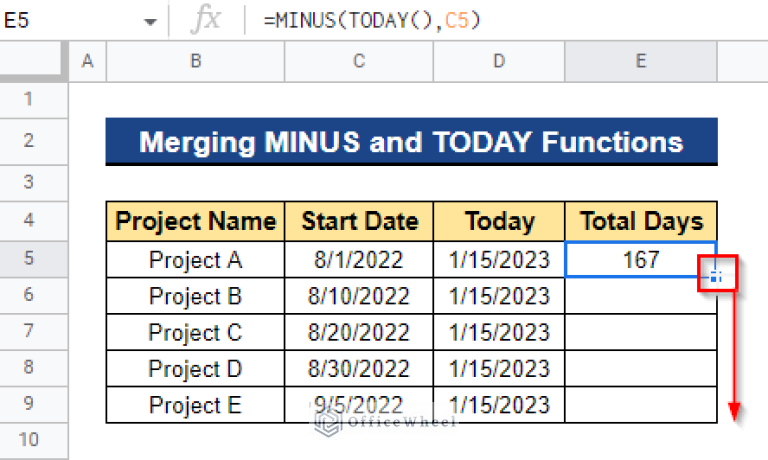The width and height of the screenshot is (768, 460).
Task: Open the Name box dropdown arrow
Action: click(150, 21)
